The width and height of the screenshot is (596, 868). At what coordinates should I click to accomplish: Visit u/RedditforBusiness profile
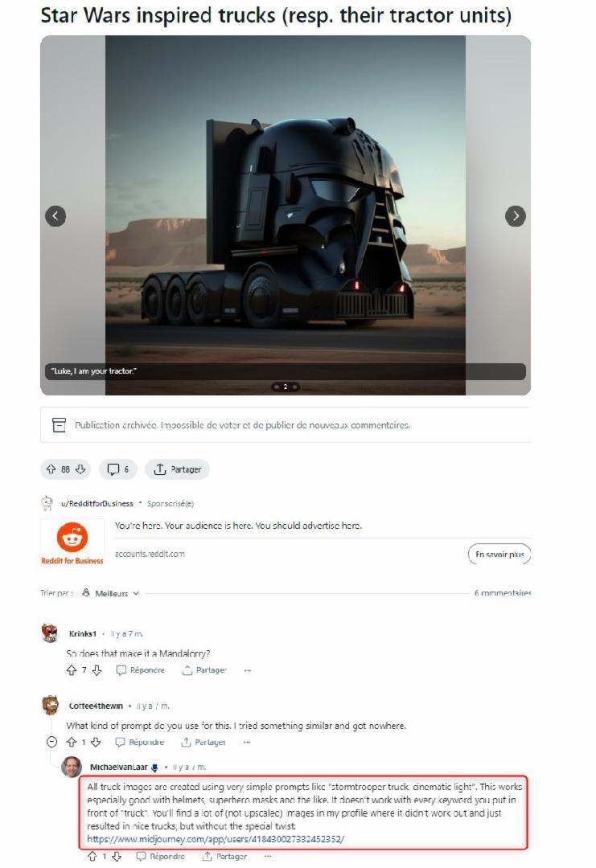point(97,504)
